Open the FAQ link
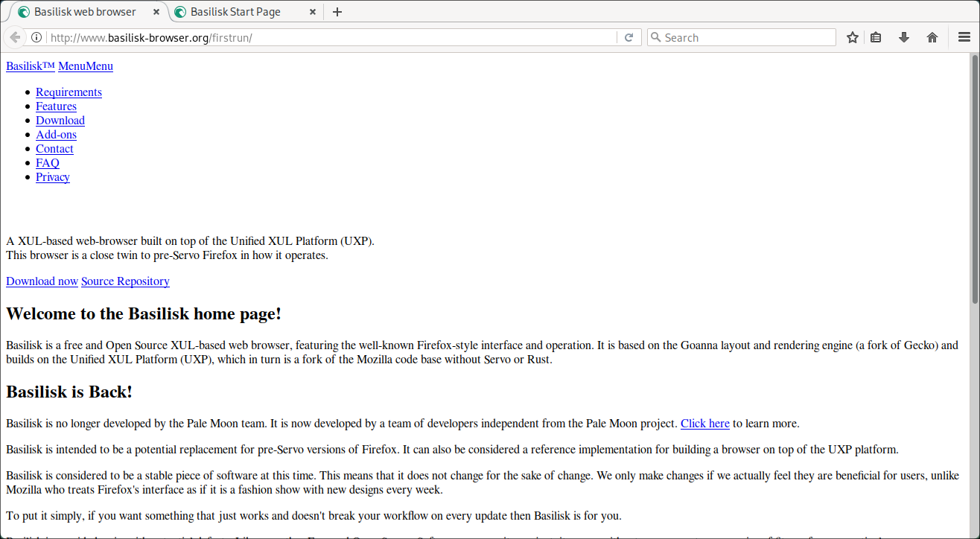 pyautogui.click(x=48, y=163)
